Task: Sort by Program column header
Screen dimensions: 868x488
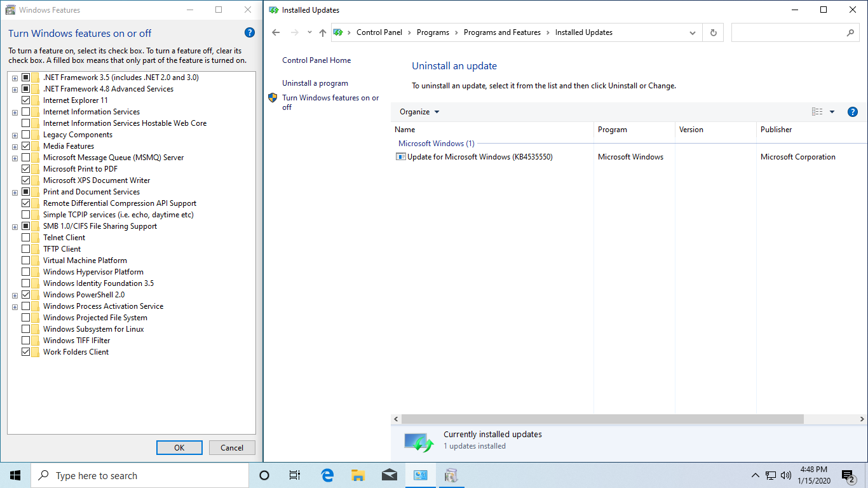Action: pyautogui.click(x=634, y=130)
